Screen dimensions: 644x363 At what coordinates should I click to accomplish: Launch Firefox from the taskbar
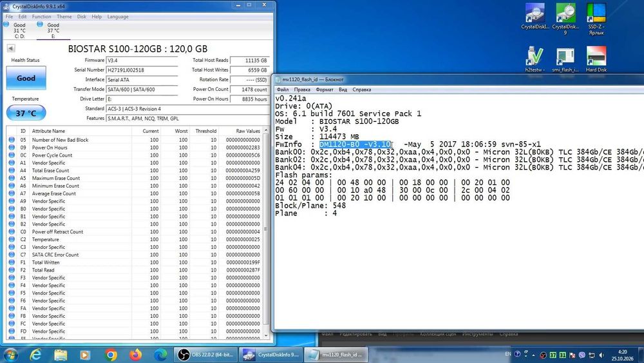point(135,355)
